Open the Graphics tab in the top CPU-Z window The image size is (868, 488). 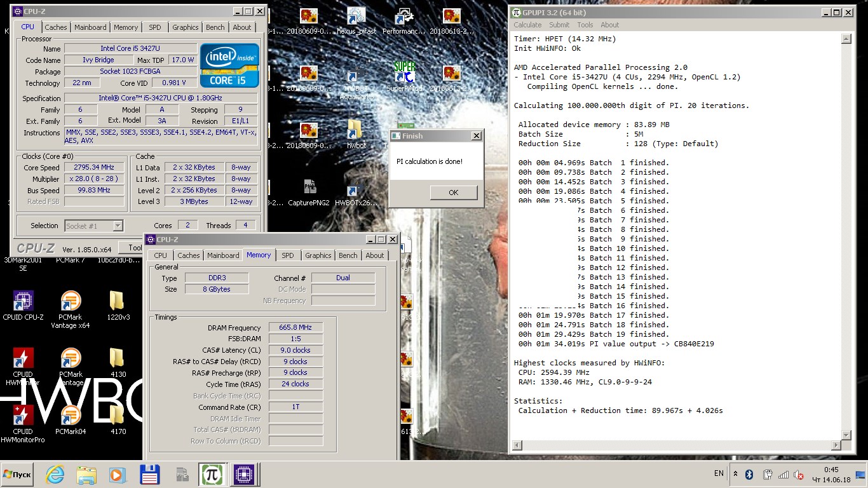[185, 27]
